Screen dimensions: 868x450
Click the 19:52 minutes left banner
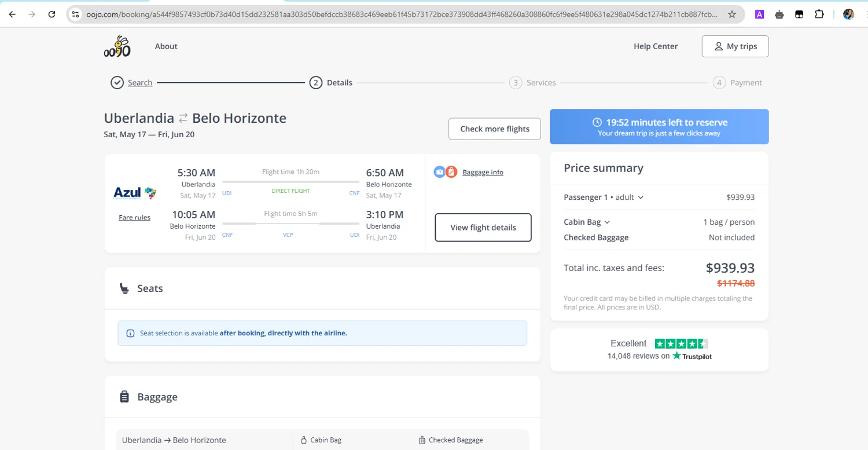point(659,127)
